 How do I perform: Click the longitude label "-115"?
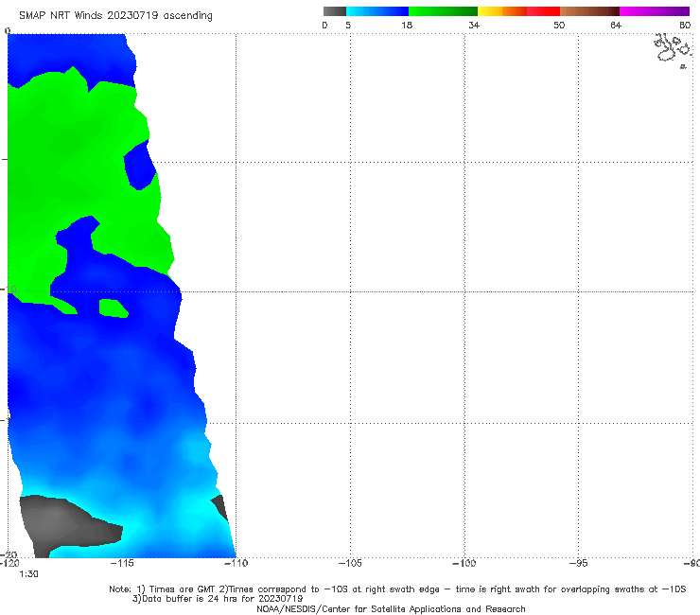pos(122,563)
